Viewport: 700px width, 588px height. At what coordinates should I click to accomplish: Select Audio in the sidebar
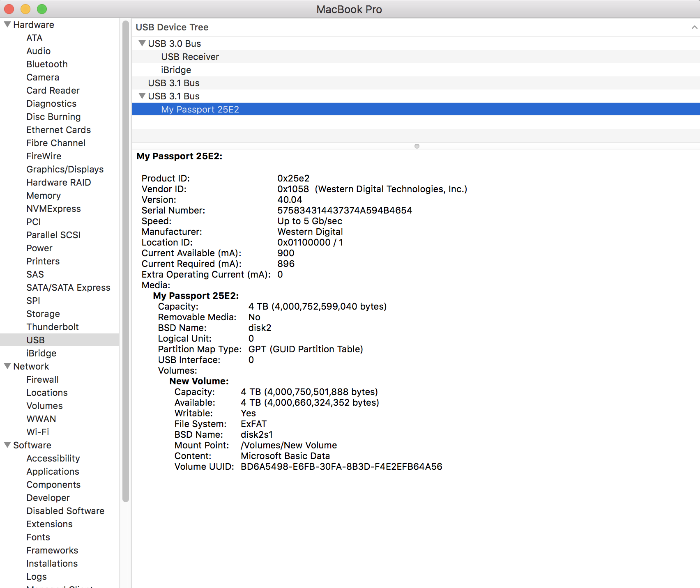point(39,51)
